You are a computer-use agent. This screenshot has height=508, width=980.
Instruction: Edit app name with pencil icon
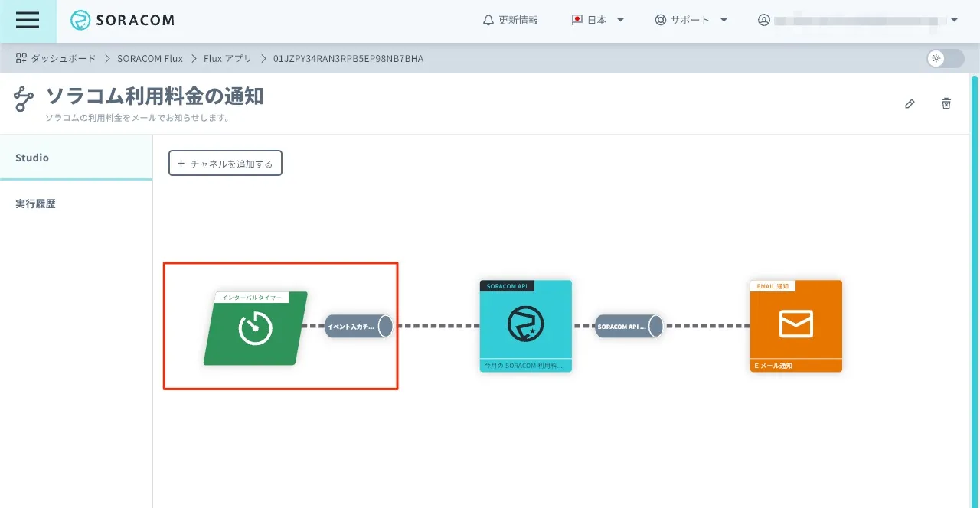pyautogui.click(x=910, y=103)
